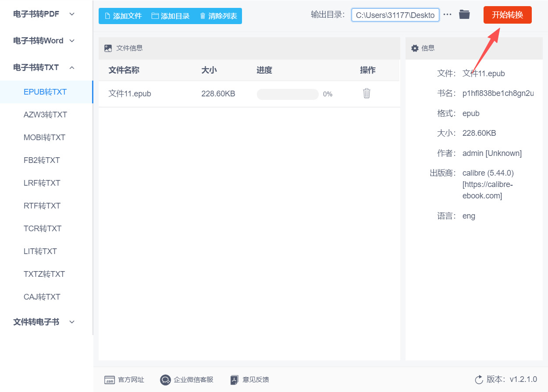Click the 添加文件 add file button
548x392 pixels.
pyautogui.click(x=123, y=16)
